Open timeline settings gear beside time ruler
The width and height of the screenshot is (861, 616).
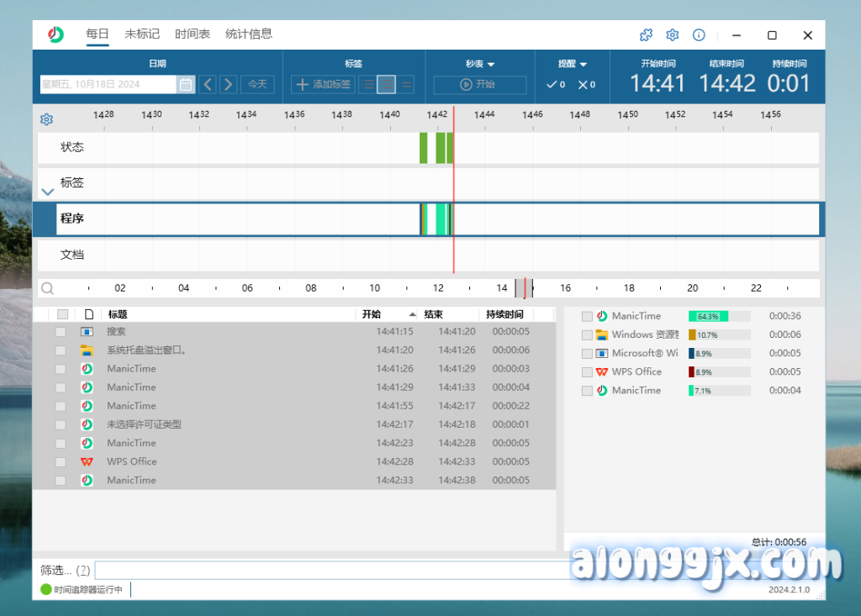[47, 119]
